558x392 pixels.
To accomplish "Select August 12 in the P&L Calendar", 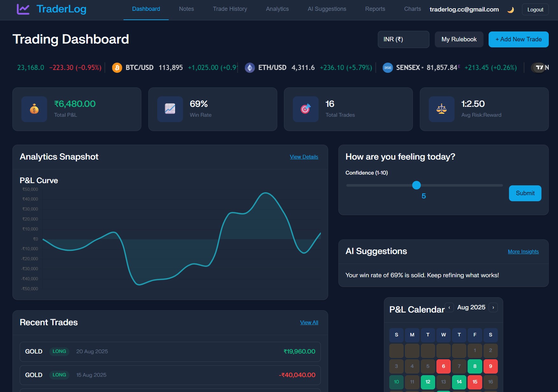I will tap(427, 382).
